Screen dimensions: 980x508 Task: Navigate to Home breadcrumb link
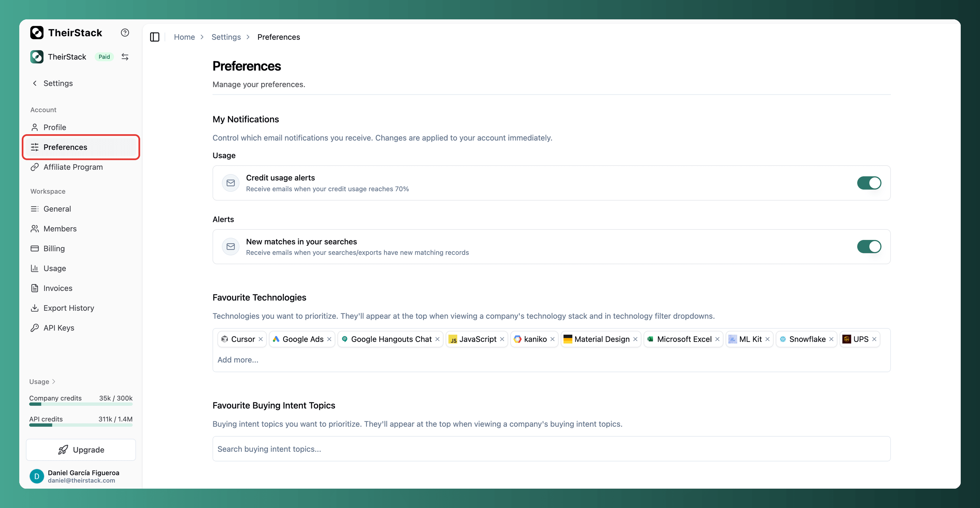pyautogui.click(x=184, y=37)
